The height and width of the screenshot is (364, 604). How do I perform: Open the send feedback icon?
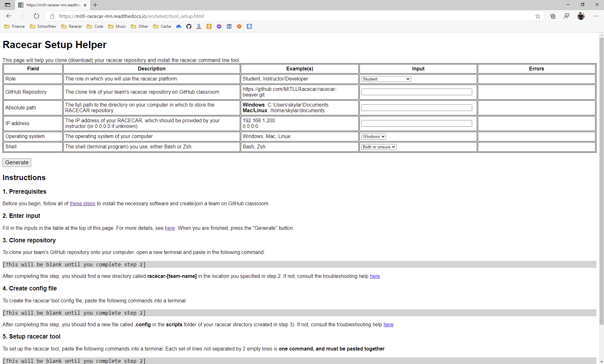[567, 16]
